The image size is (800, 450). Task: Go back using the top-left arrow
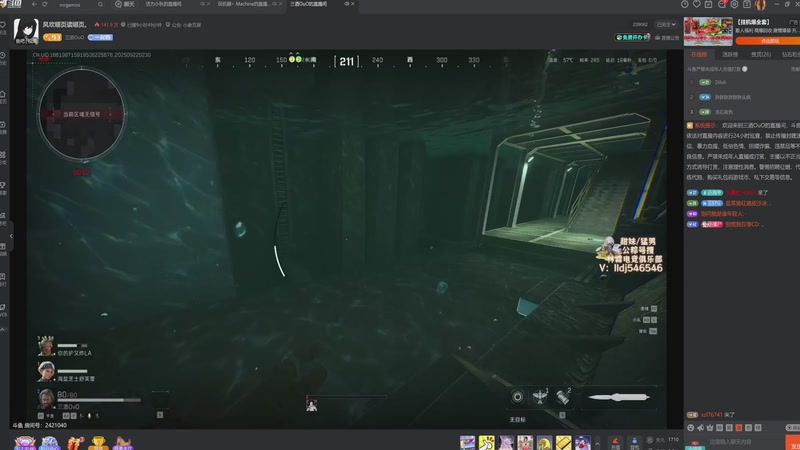[34, 4]
